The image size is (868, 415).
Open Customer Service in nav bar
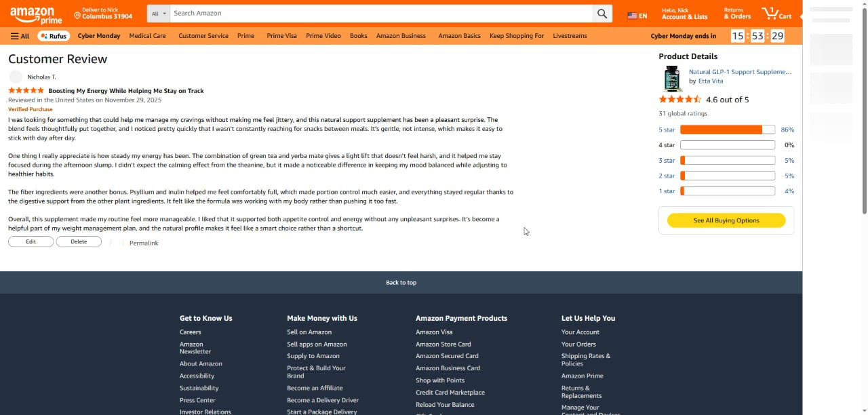click(x=203, y=36)
